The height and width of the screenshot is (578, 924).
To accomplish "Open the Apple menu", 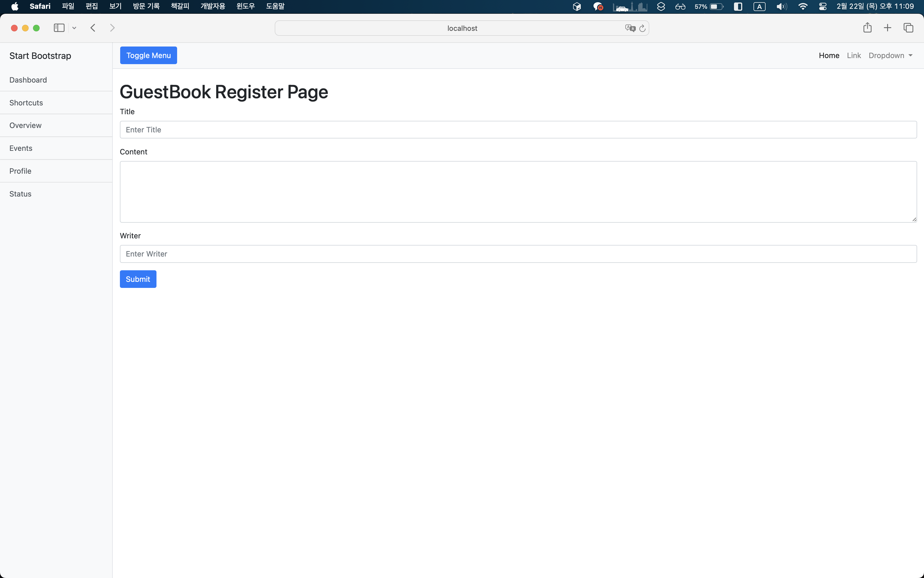I will coord(15,7).
